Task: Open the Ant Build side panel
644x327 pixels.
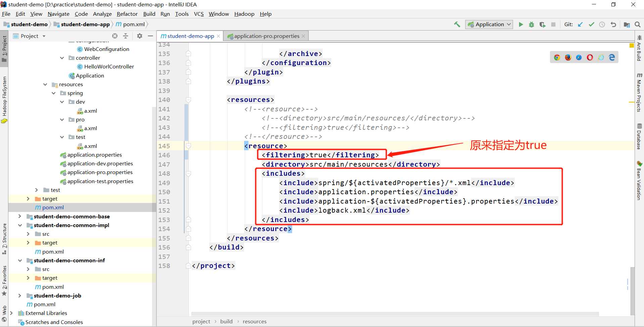Action: [639, 48]
